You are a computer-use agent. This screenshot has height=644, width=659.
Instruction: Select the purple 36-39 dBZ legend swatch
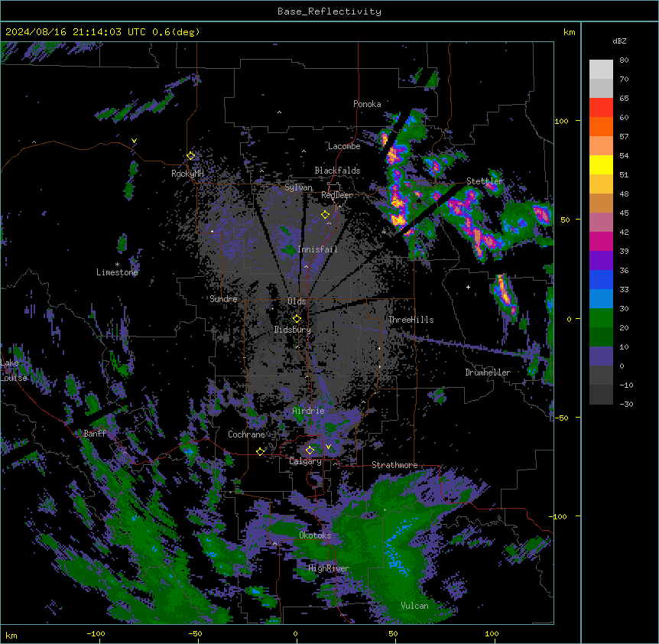pyautogui.click(x=601, y=261)
